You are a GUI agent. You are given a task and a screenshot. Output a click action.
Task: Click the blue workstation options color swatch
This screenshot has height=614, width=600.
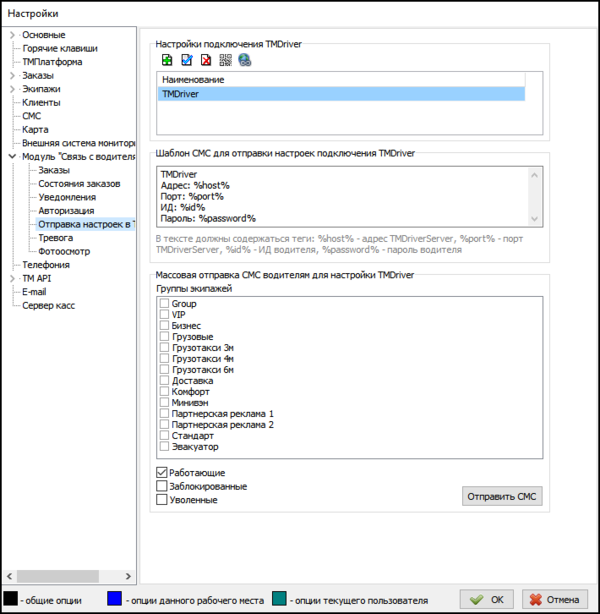(115, 599)
